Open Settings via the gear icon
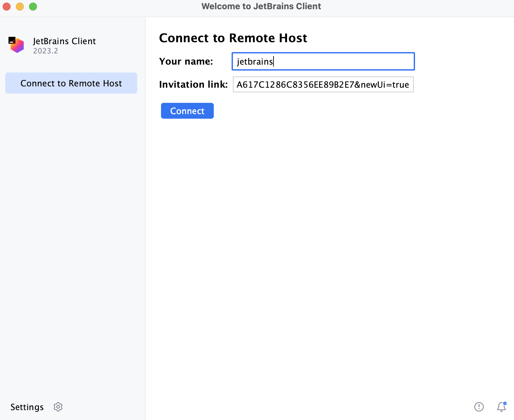The image size is (514, 420). (58, 407)
